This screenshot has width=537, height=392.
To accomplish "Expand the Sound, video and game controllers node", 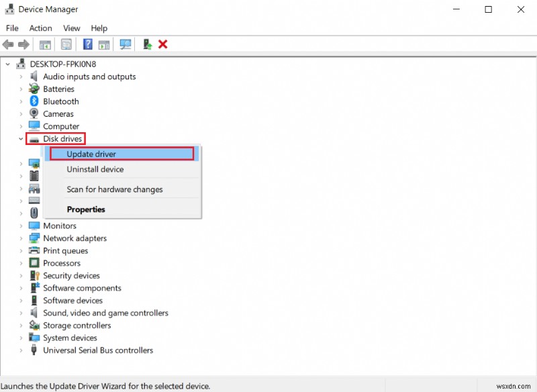I will [21, 313].
